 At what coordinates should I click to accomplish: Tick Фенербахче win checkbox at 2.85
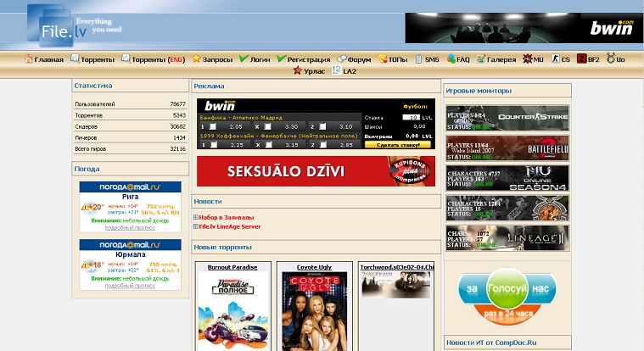coord(323,144)
